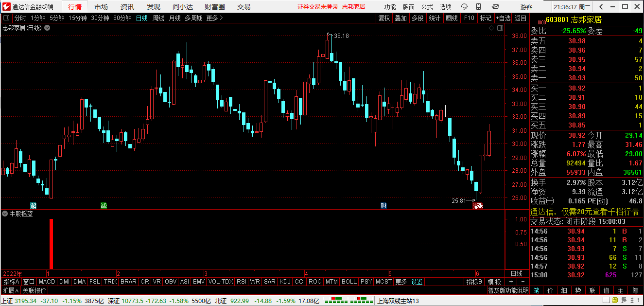Open the mail envelope icon

click(495, 7)
